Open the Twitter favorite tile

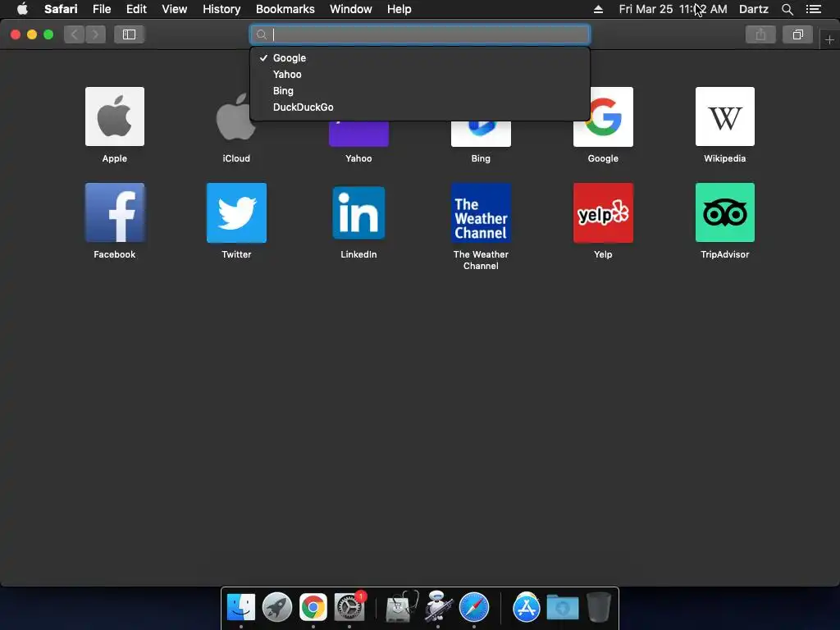tap(236, 212)
